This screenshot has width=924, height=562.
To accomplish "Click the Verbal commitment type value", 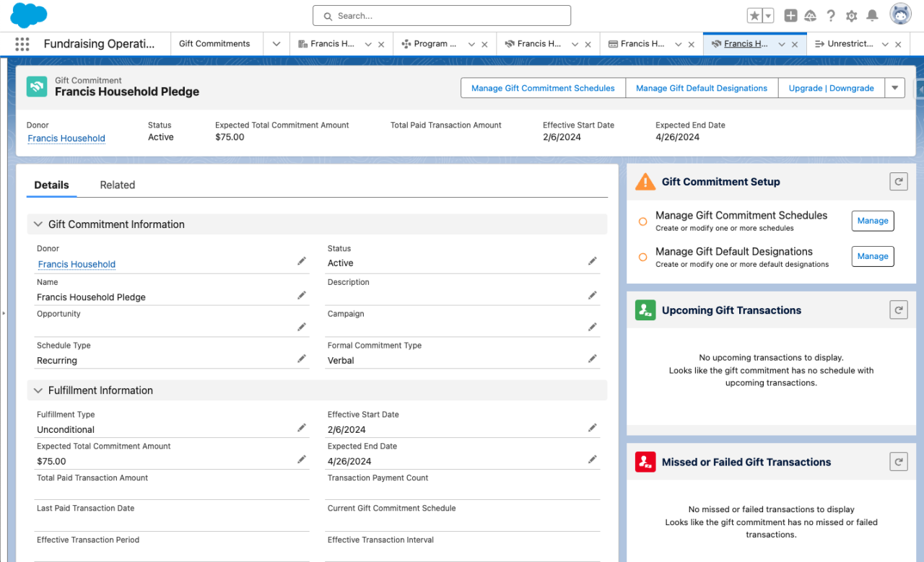I will pos(341,361).
